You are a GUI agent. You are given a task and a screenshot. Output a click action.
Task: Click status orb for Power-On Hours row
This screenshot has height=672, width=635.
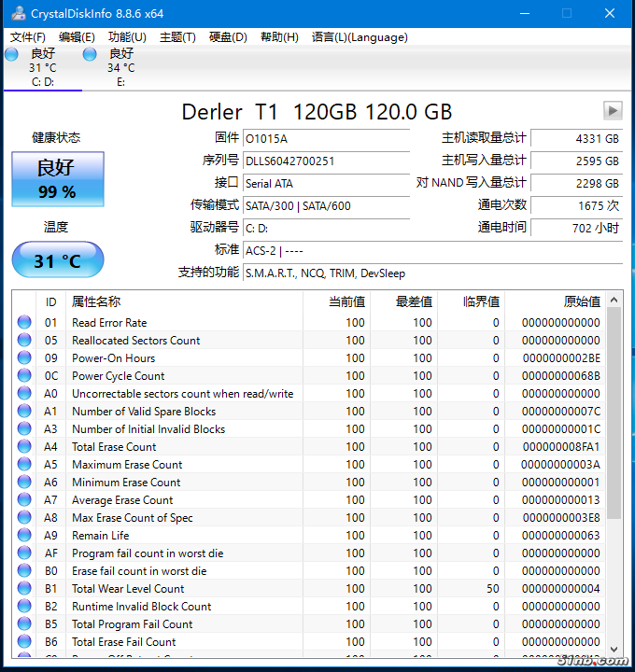24,358
